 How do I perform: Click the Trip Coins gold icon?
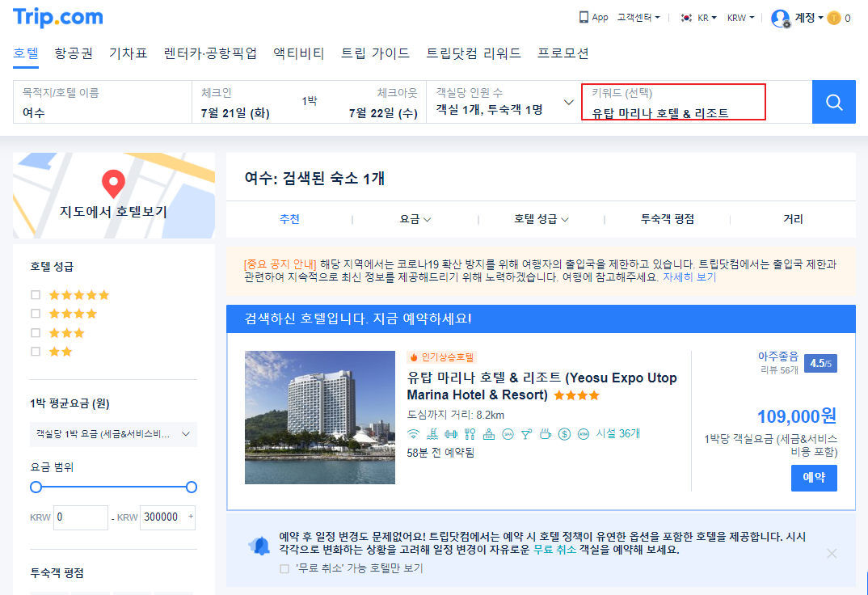(x=834, y=19)
